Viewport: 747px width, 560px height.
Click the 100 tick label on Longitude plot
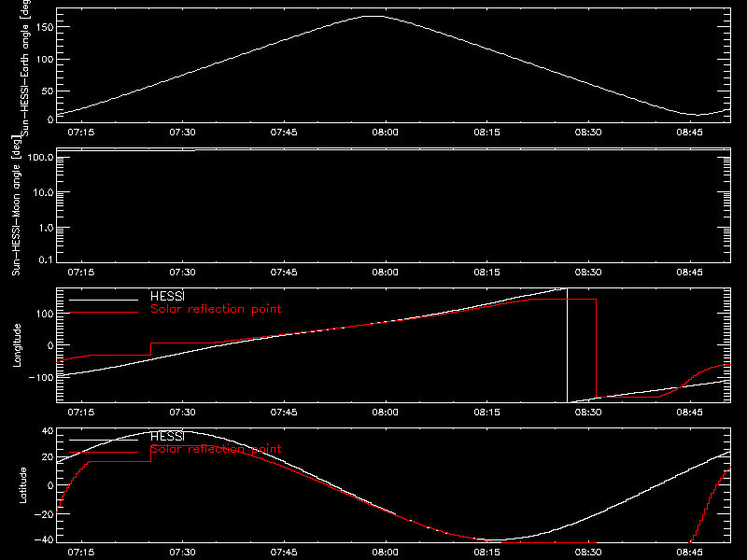coord(44,314)
